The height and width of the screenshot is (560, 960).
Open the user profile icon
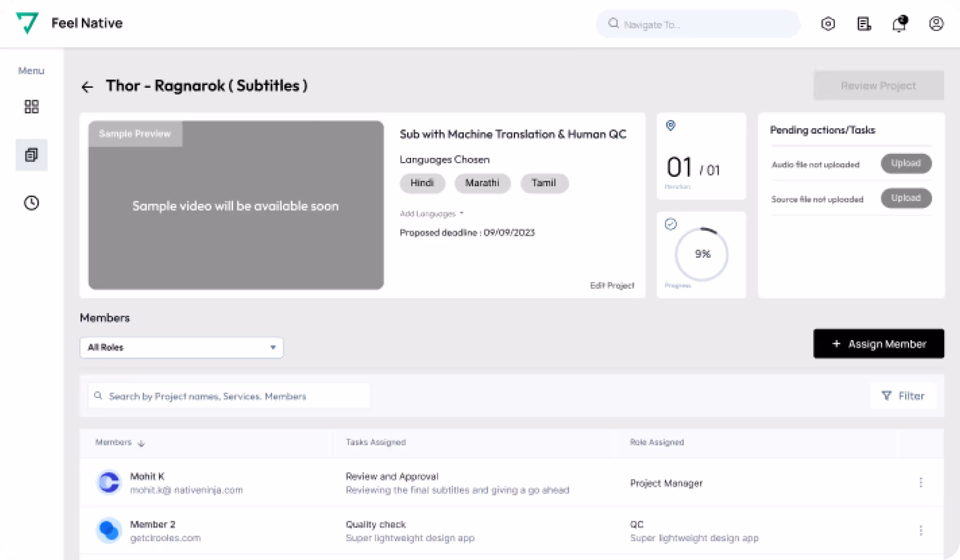pos(936,24)
